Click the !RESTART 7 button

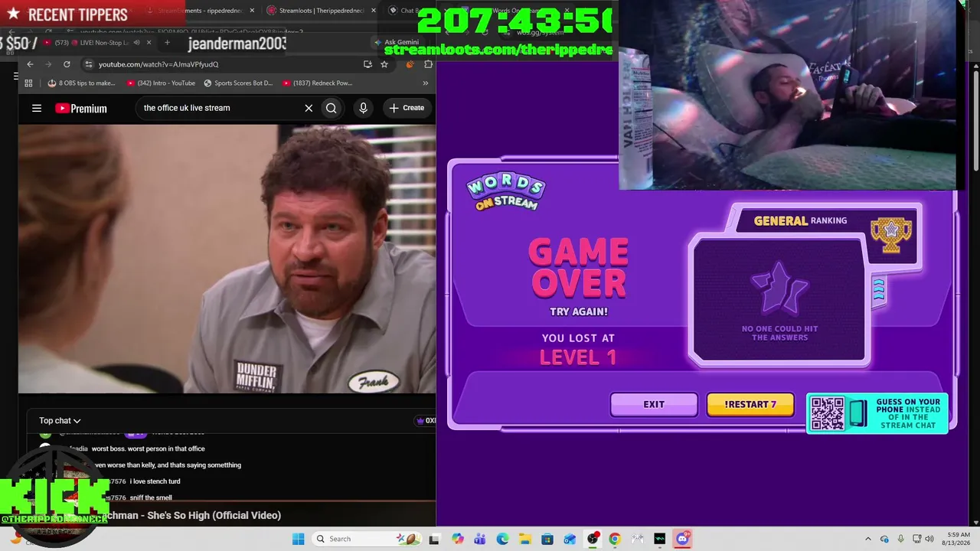pyautogui.click(x=750, y=404)
